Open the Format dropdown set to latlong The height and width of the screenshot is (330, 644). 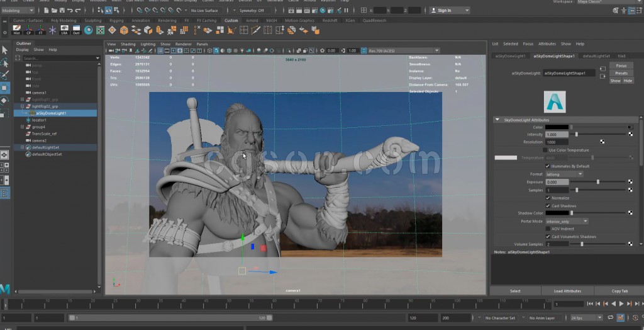coord(564,174)
